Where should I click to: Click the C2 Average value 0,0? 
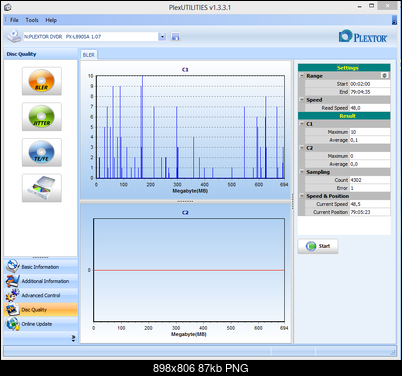pos(370,164)
